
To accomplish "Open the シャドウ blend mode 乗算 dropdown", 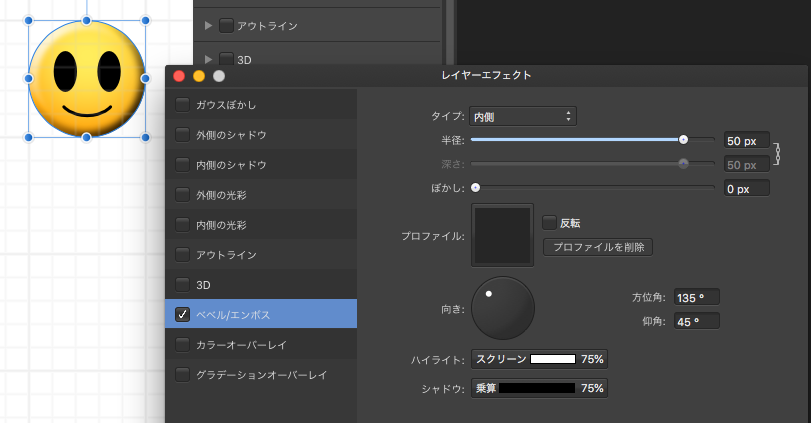I will (486, 388).
